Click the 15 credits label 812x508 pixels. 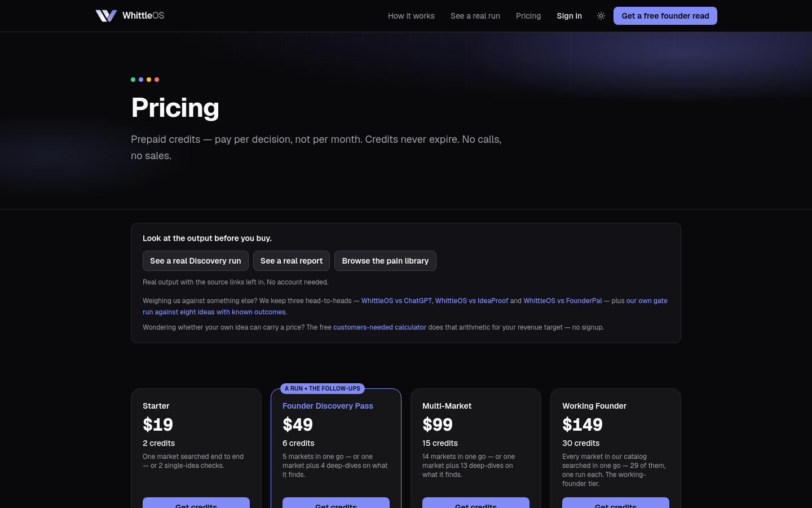[440, 443]
